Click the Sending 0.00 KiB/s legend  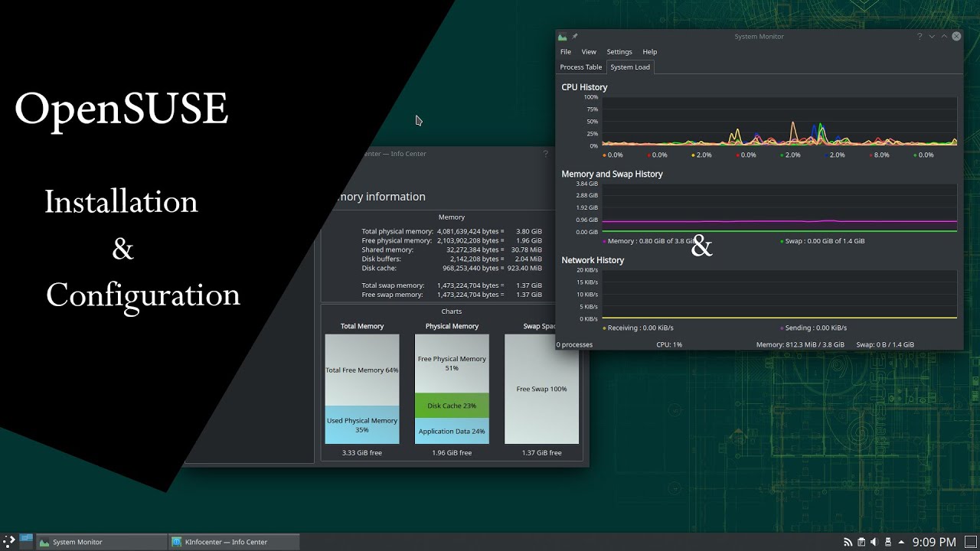pos(813,328)
